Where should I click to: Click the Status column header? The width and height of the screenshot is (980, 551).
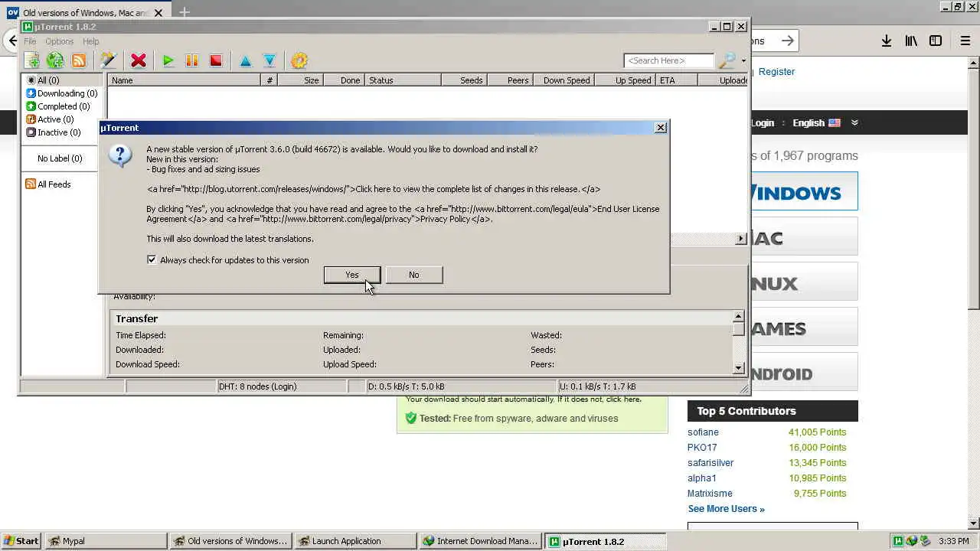pyautogui.click(x=403, y=80)
